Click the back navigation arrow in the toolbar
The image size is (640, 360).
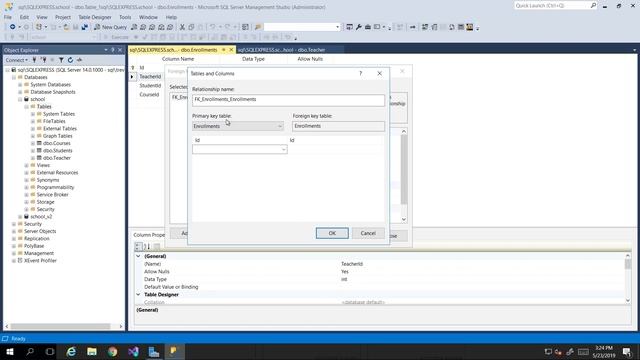click(13, 27)
